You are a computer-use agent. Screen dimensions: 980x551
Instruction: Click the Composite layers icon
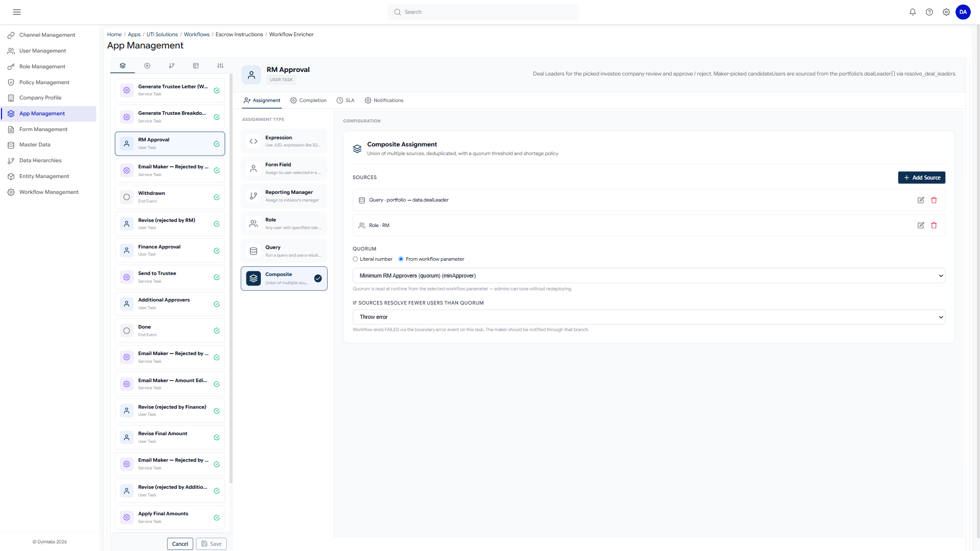[253, 278]
